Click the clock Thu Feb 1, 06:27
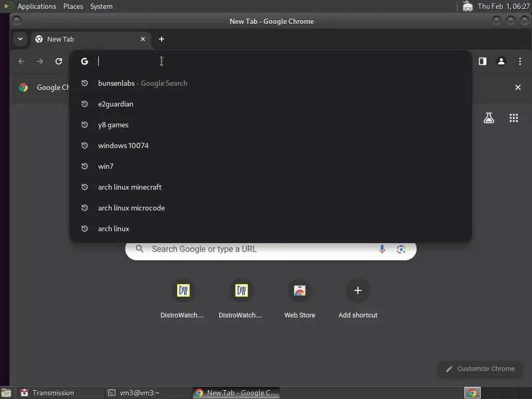This screenshot has height=399, width=532. (503, 6)
